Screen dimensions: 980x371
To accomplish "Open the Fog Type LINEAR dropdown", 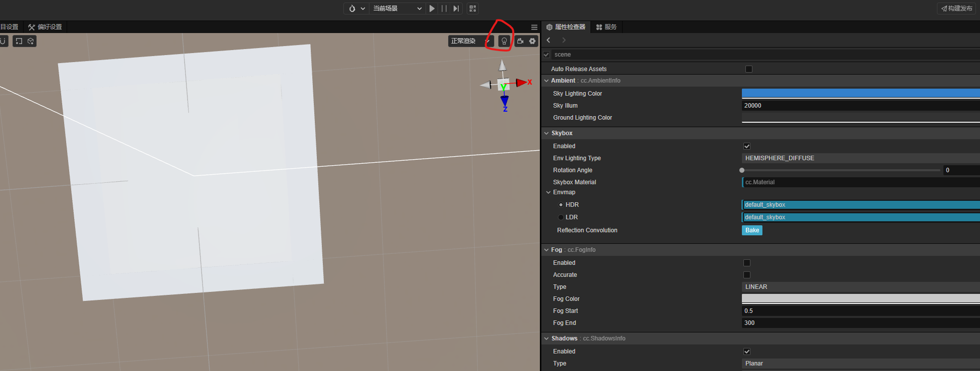I will coord(861,287).
